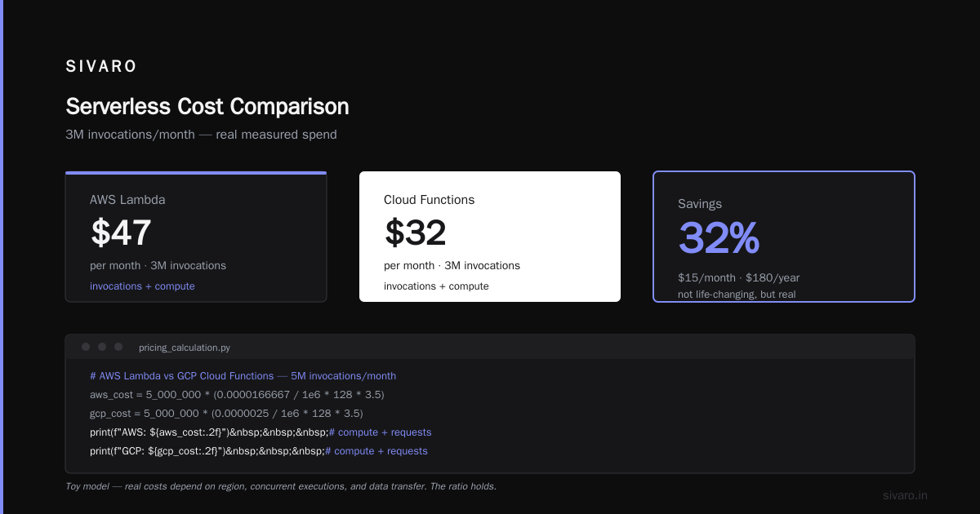Click the second window dot in code panel
Image resolution: width=980 pixels, height=514 pixels.
coord(102,347)
